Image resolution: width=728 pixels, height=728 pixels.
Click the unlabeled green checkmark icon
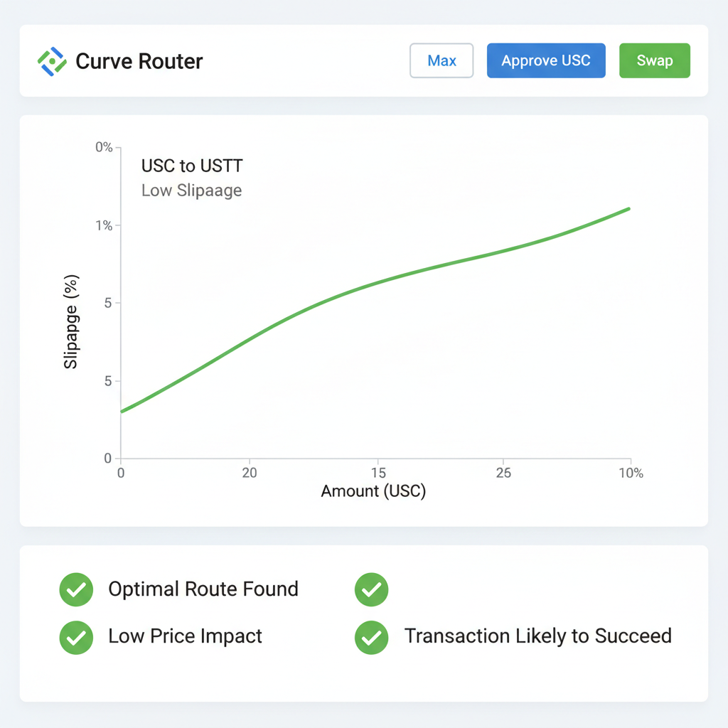click(371, 589)
